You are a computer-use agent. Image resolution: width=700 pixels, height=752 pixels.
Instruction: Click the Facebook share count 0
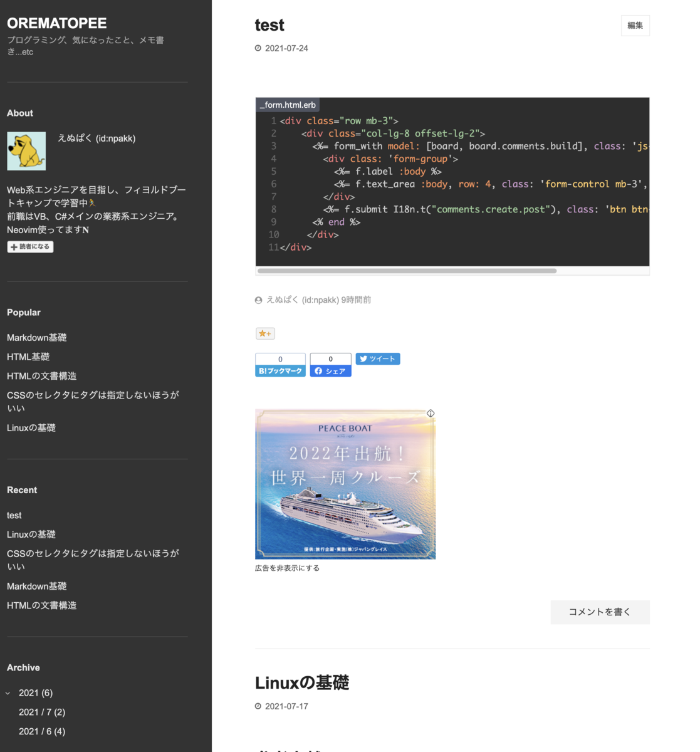coord(330,359)
